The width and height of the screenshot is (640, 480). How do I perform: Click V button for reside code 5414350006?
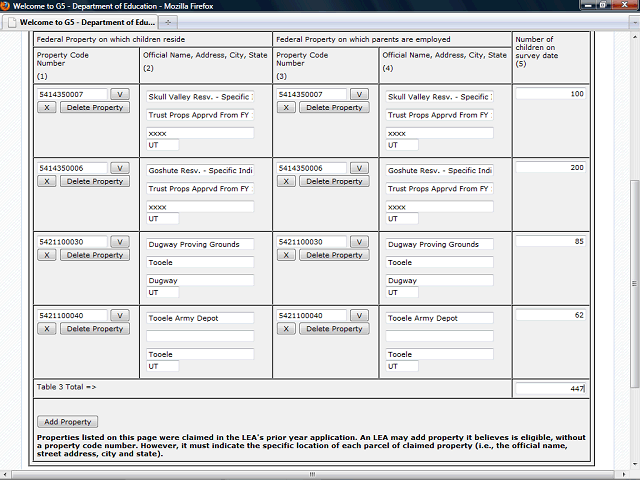pyautogui.click(x=120, y=168)
